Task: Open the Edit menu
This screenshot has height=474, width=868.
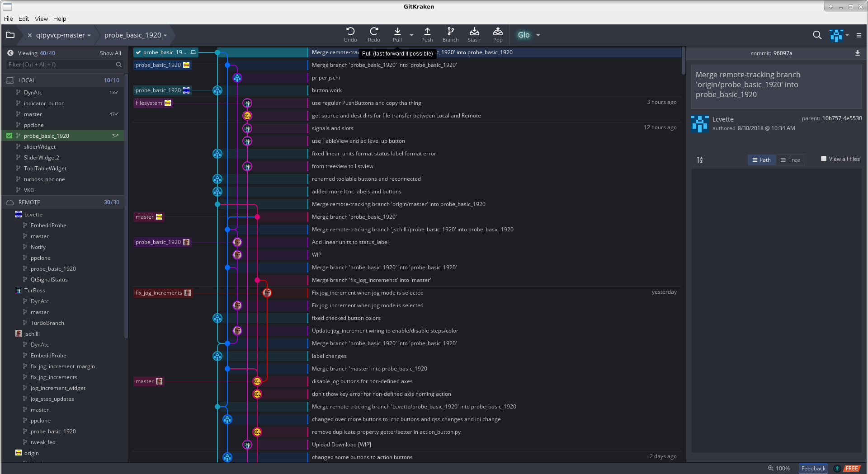Action: tap(24, 19)
